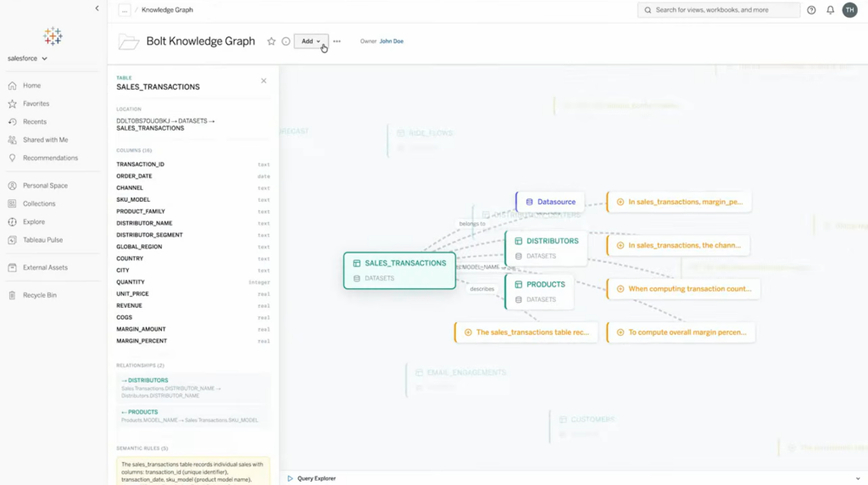This screenshot has height=485, width=868.
Task: Open 'The sales_transactions table rec...' rule node
Action: point(526,332)
